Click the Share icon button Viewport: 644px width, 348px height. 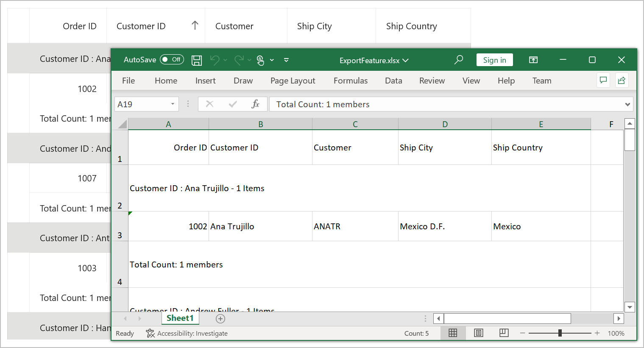tap(622, 80)
